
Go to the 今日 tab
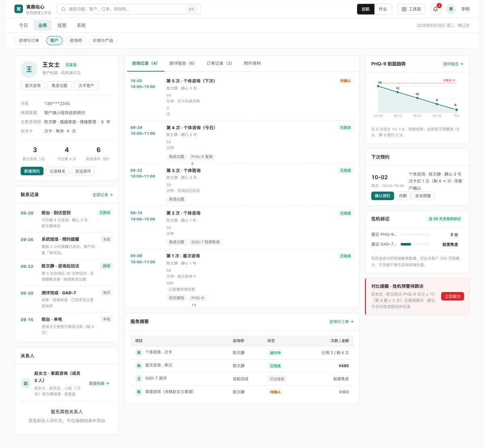(x=23, y=25)
